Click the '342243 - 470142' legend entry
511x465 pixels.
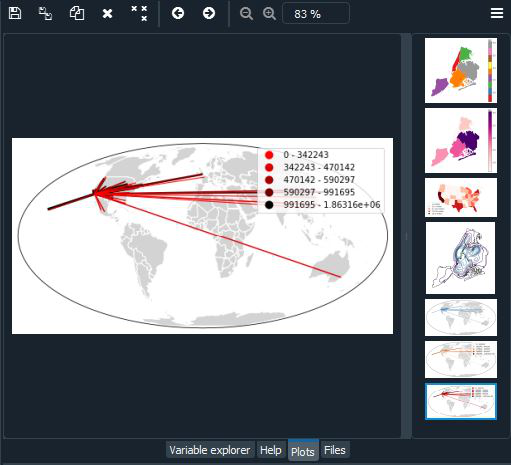[309, 167]
